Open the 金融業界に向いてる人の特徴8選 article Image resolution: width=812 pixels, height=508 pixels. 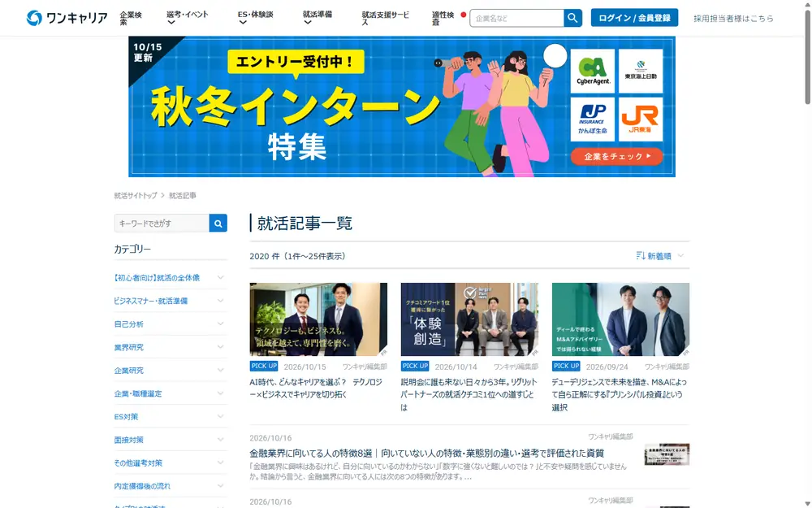point(427,453)
